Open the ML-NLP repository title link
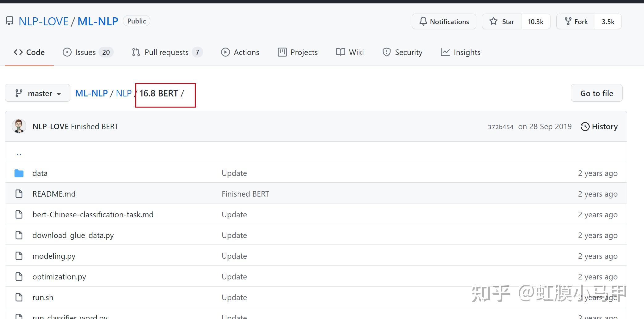The width and height of the screenshot is (644, 319). (x=98, y=21)
